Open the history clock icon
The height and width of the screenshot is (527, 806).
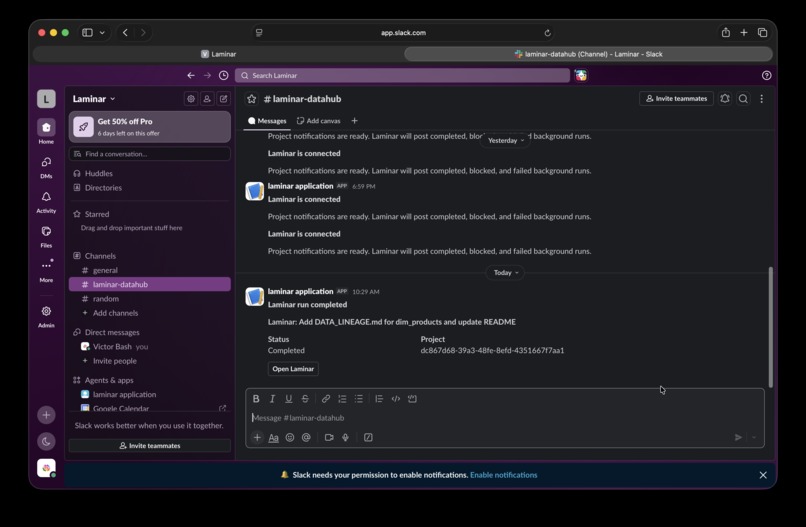coord(224,75)
